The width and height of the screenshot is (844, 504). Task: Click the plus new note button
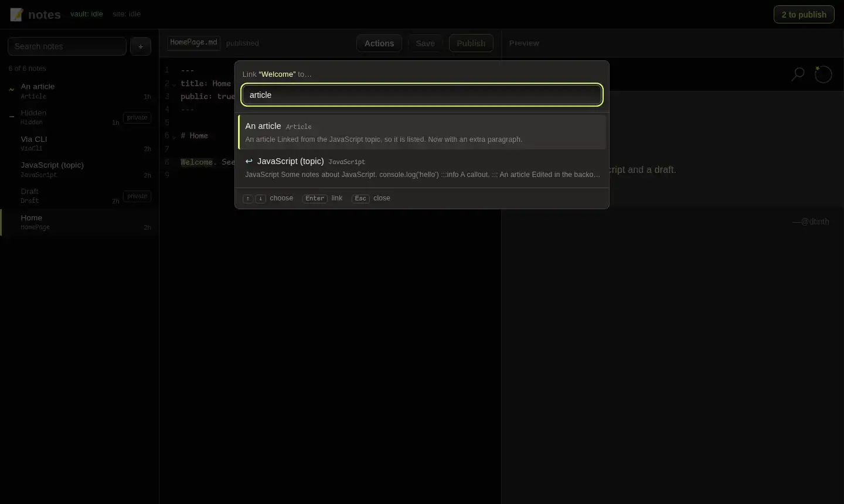click(x=141, y=46)
